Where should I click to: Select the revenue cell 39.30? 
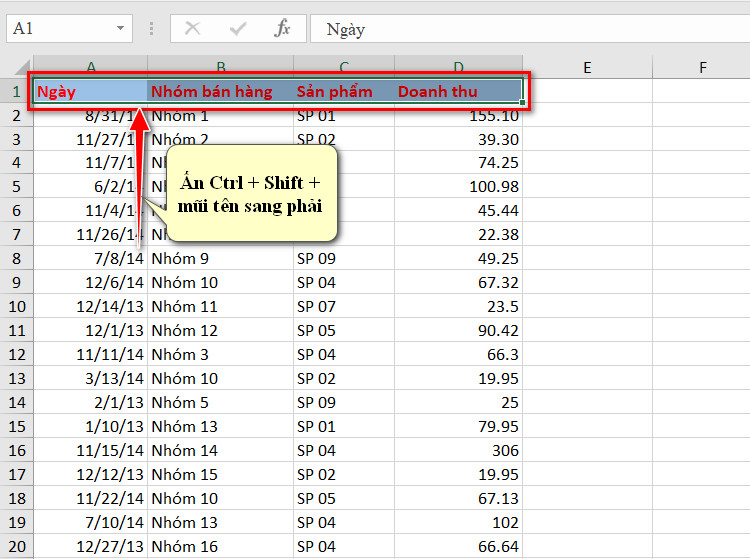tap(458, 139)
